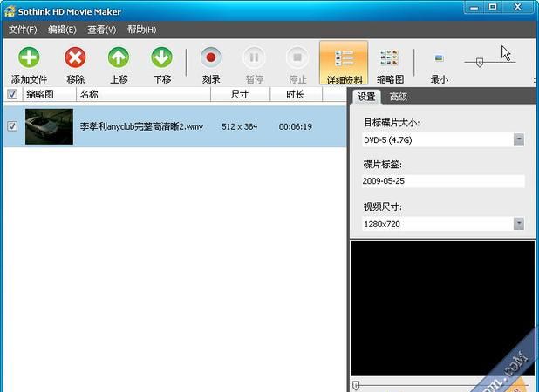Move item down with the 下移 icon
Viewport: 539px width, 392px height.
(x=162, y=57)
